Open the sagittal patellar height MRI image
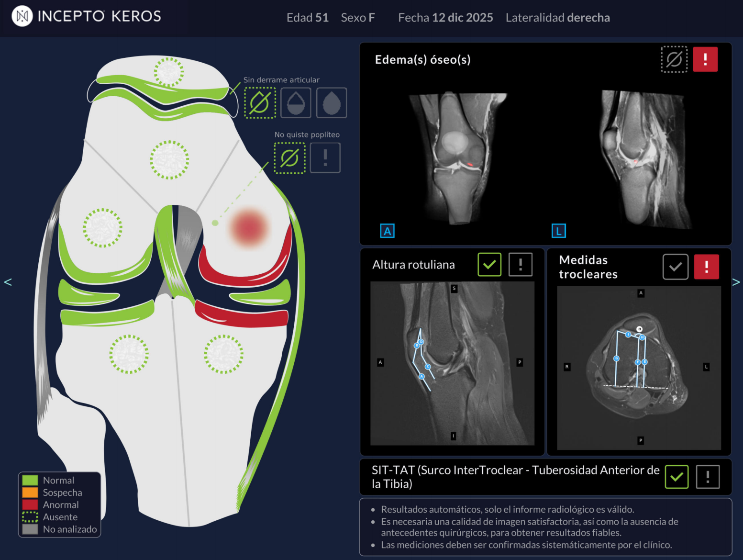The image size is (743, 560). coord(452,363)
